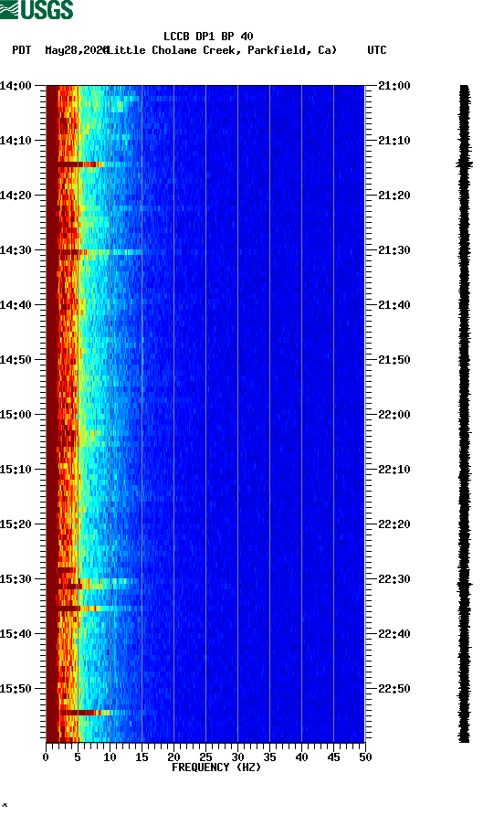This screenshot has height=815, width=504.
Task: Click the 14:20 PDT time label
Action: 16,196
